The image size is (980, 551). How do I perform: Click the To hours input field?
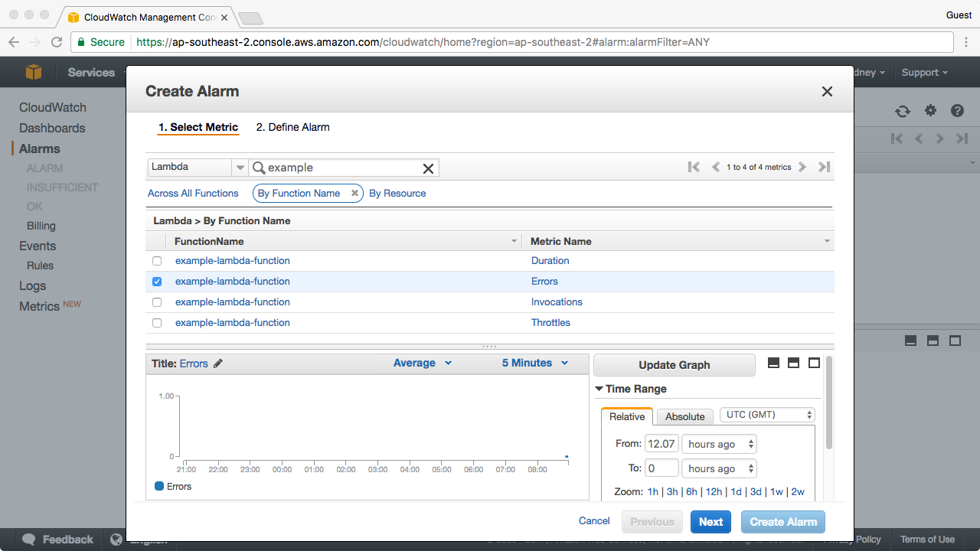tap(661, 468)
